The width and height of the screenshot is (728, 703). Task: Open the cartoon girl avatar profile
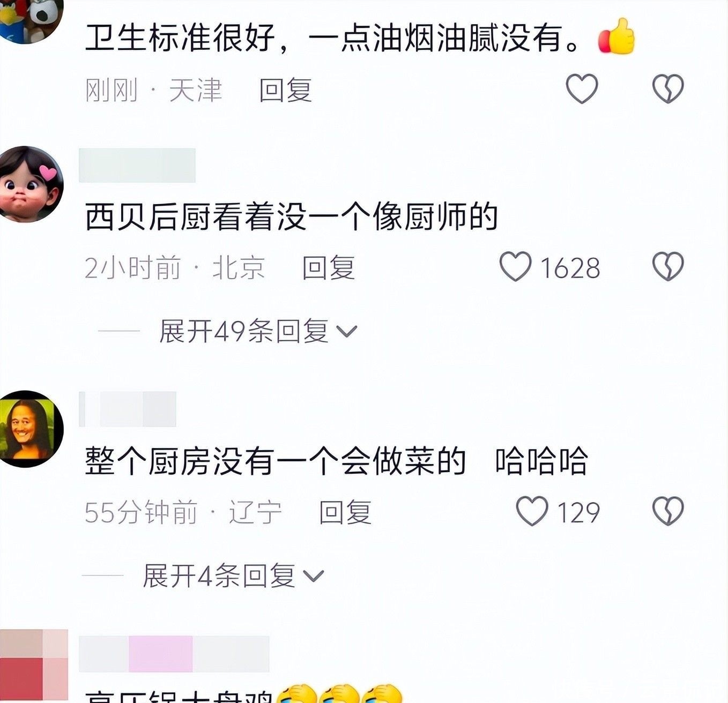tap(31, 184)
